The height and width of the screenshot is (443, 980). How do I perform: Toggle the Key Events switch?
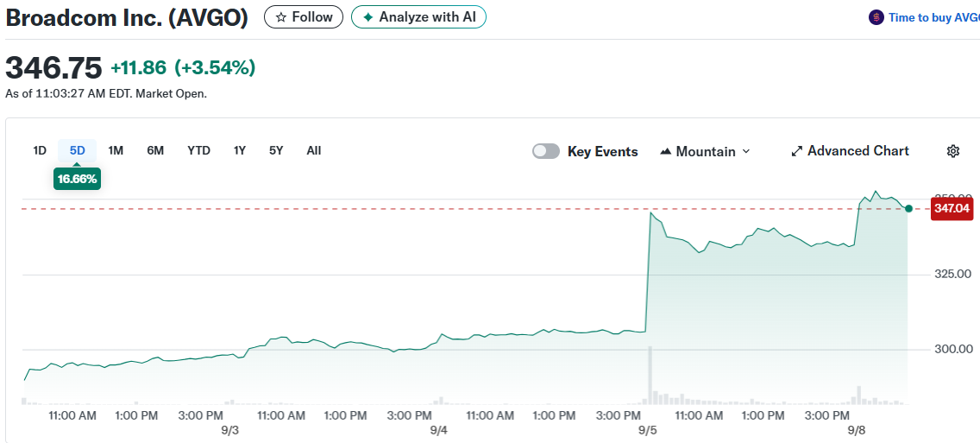pos(545,151)
